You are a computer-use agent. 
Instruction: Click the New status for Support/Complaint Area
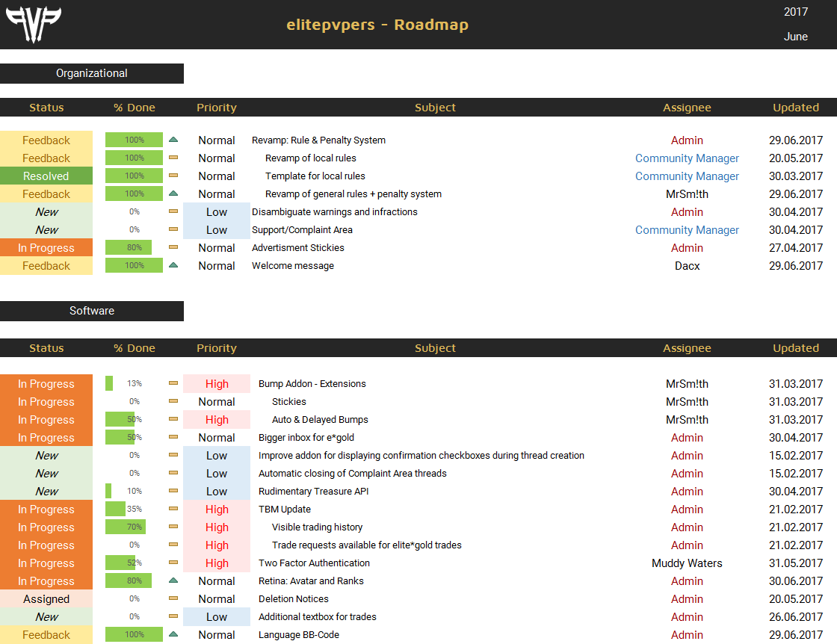(x=46, y=230)
